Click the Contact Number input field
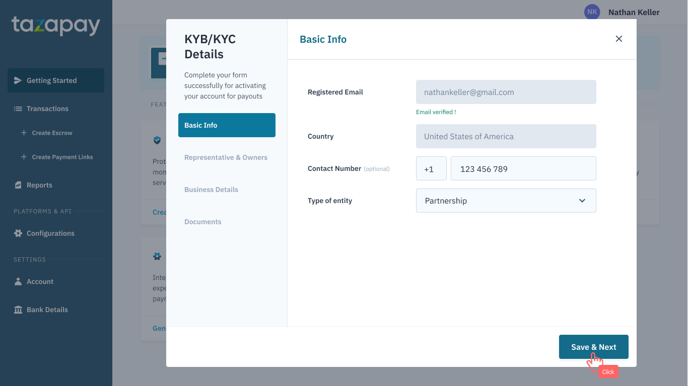 (x=523, y=168)
